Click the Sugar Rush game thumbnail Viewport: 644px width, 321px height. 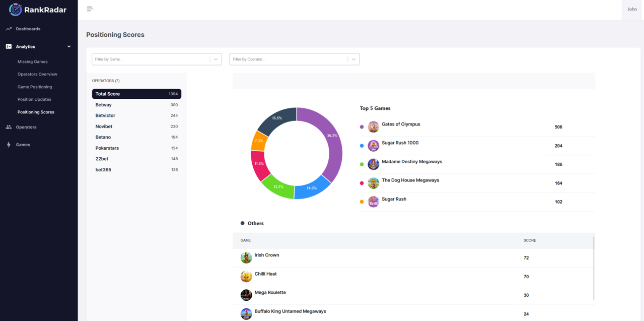pos(373,202)
